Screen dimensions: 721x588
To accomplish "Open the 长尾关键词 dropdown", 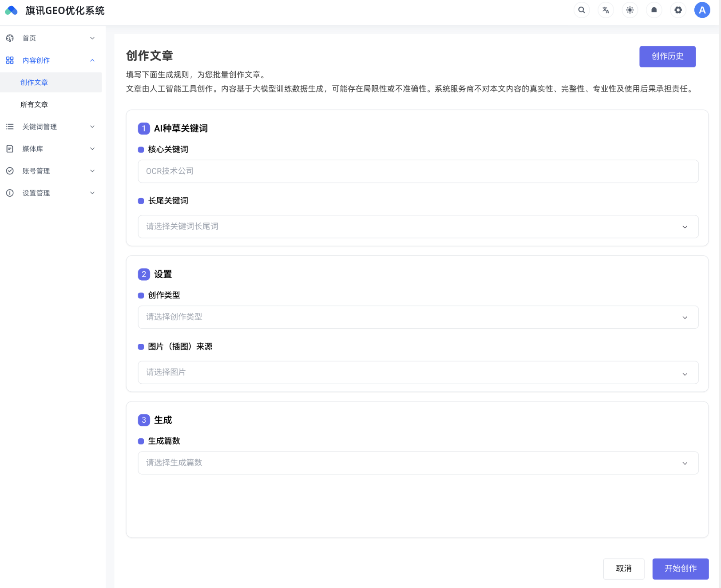I will 418,226.
